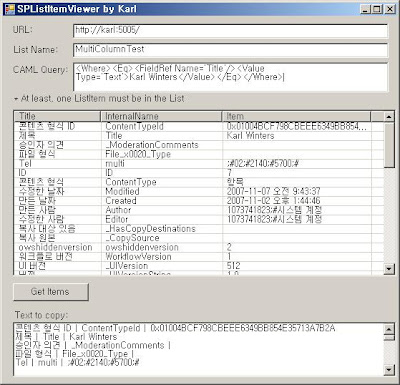The height and width of the screenshot is (385, 400).
Task: Sort by the InternalName column header
Action: click(161, 116)
